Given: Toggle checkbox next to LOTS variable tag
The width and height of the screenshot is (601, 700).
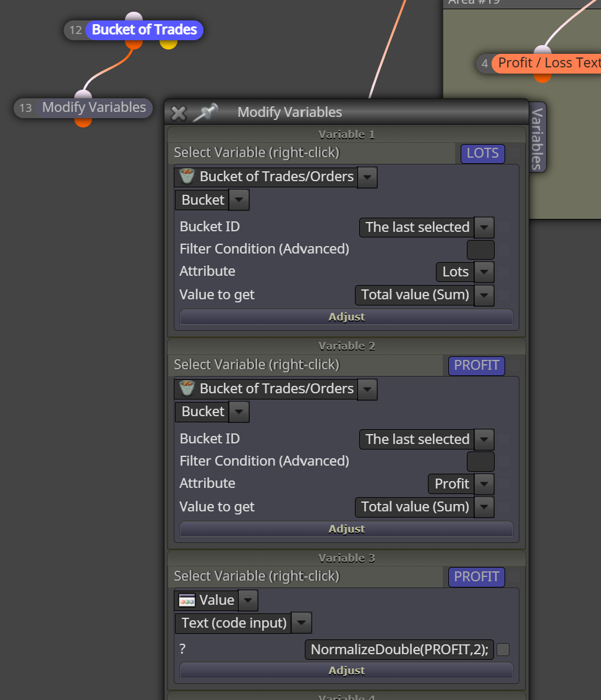Looking at the screenshot, I should pyautogui.click(x=514, y=153).
